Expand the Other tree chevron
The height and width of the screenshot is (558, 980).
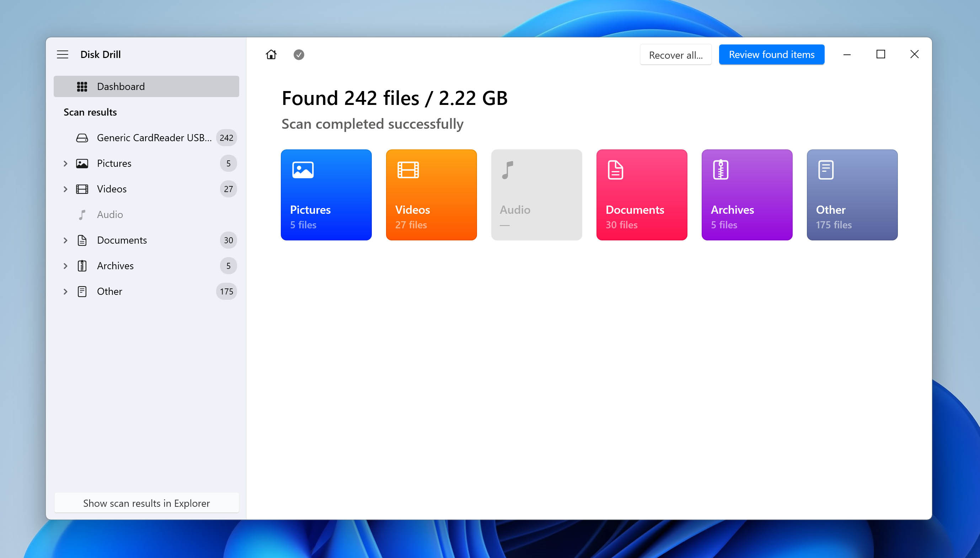pyautogui.click(x=65, y=292)
